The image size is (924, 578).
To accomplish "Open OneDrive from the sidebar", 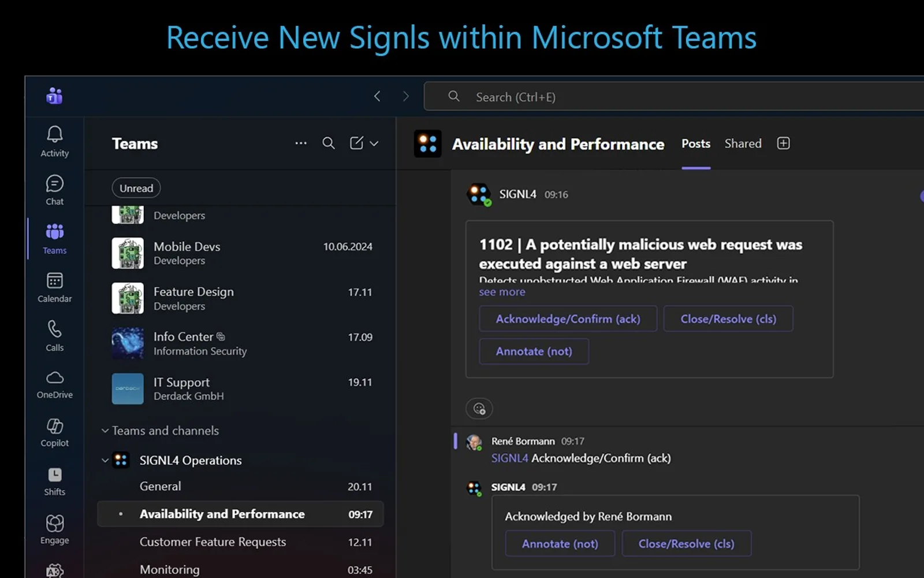I will coord(54,385).
